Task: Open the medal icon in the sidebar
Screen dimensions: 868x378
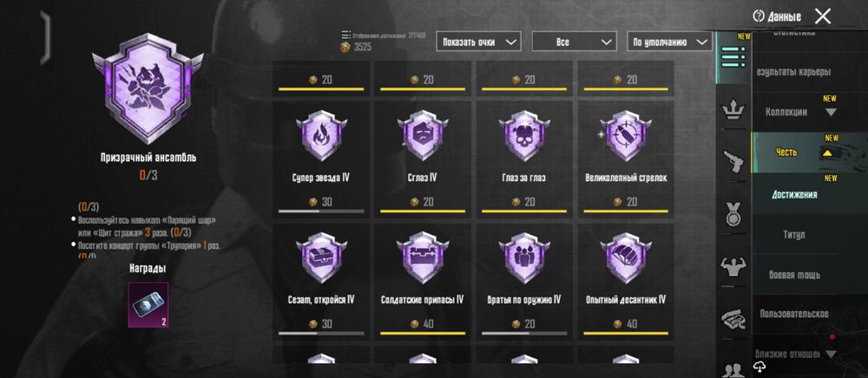Action: [733, 214]
